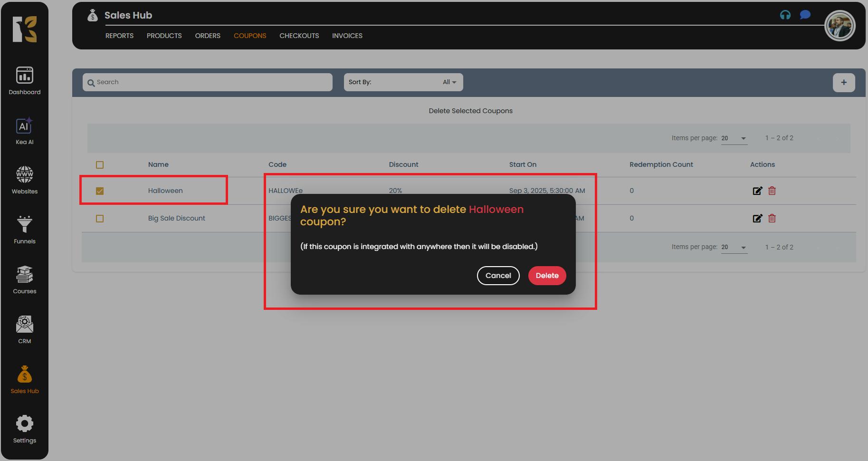This screenshot has width=868, height=461.
Task: Open Kea AI from the sidebar
Action: point(25,126)
